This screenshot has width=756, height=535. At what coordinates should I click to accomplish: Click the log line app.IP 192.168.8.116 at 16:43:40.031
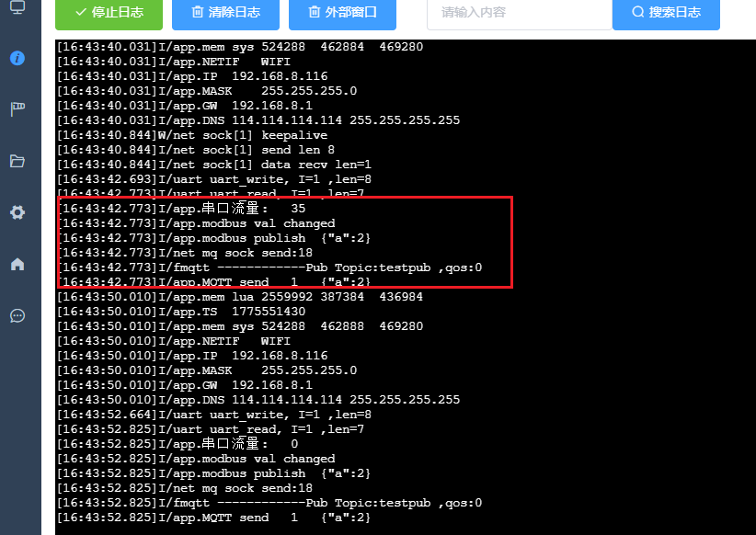[x=192, y=76]
